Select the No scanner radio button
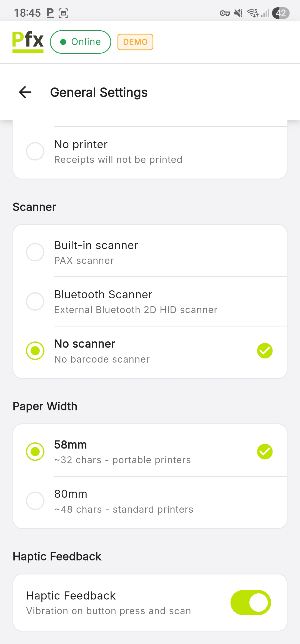 pyautogui.click(x=35, y=351)
